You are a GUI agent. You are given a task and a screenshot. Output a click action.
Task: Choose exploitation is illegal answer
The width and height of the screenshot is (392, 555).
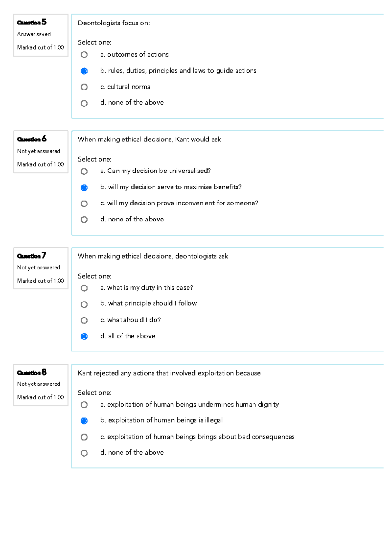pos(84,421)
